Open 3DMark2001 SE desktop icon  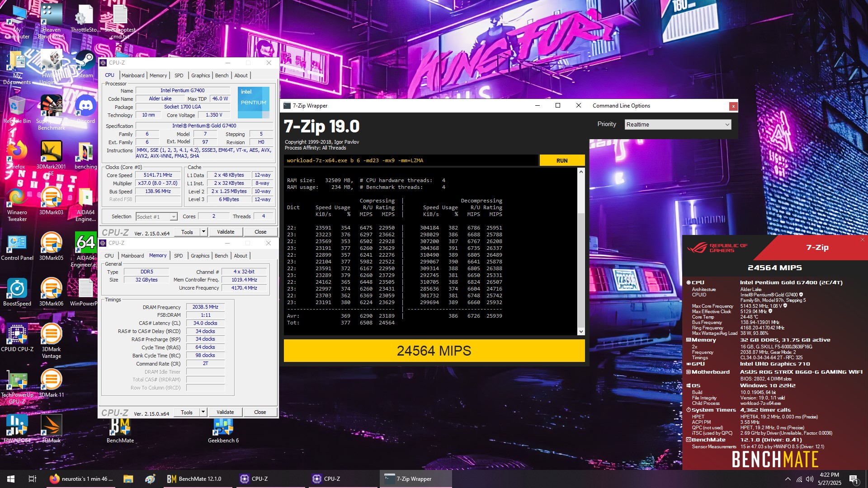coord(51,158)
